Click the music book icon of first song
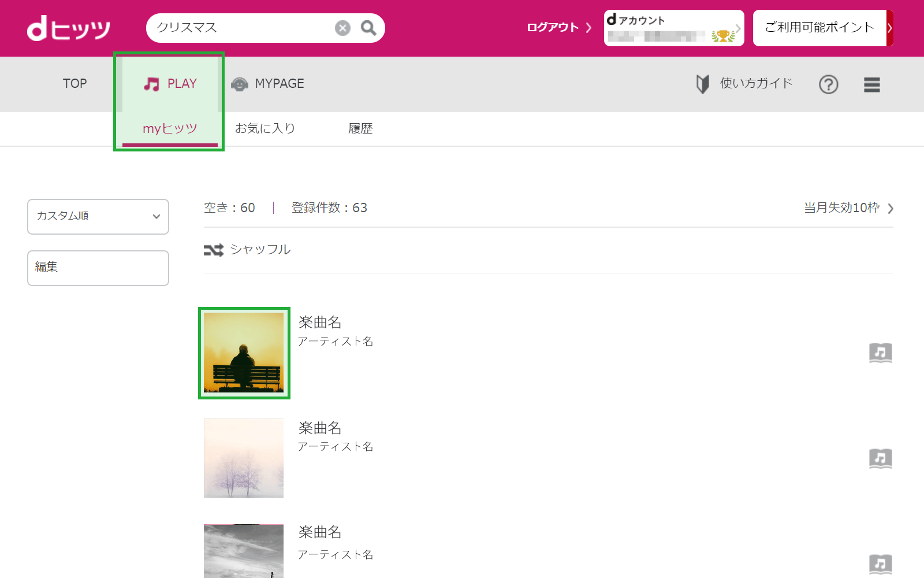This screenshot has width=924, height=578. tap(881, 353)
